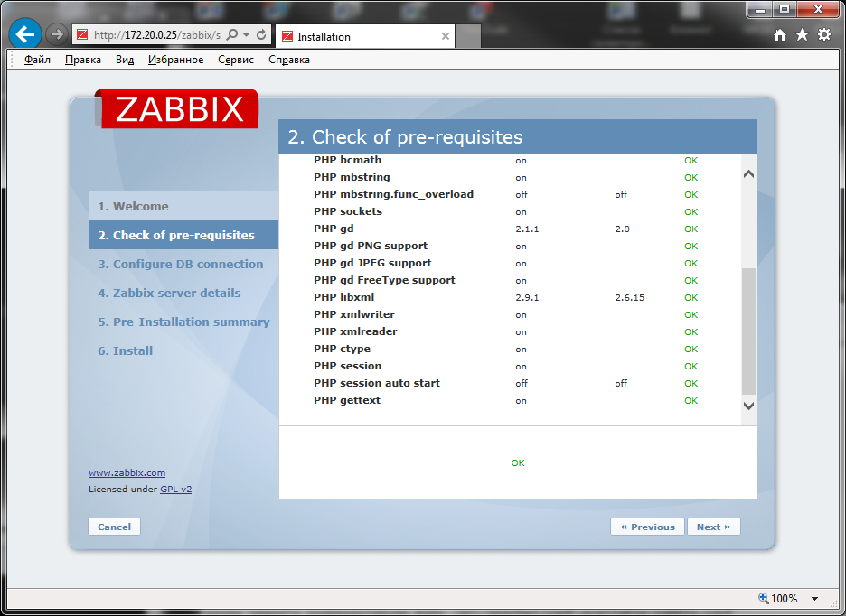Close the Installation tab
The width and height of the screenshot is (846, 616).
445,36
